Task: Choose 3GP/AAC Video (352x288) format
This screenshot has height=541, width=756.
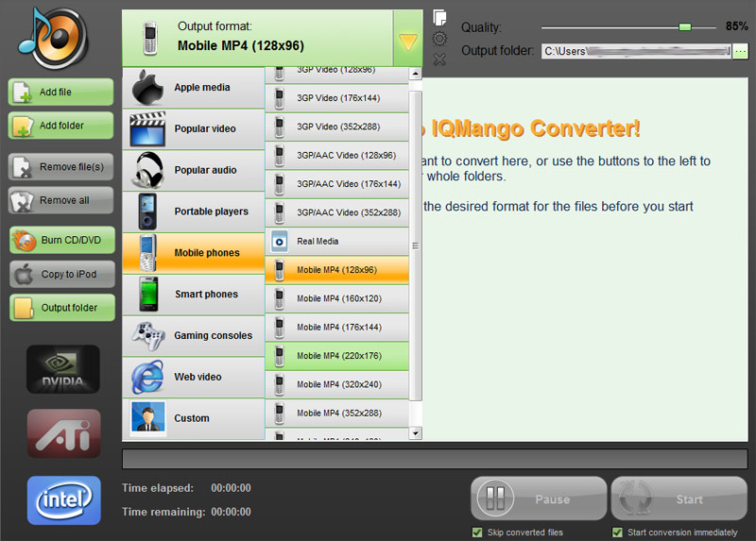Action: 337,212
